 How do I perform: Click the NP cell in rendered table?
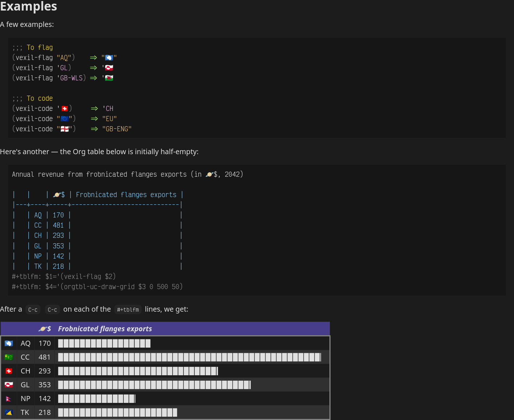tap(25, 399)
